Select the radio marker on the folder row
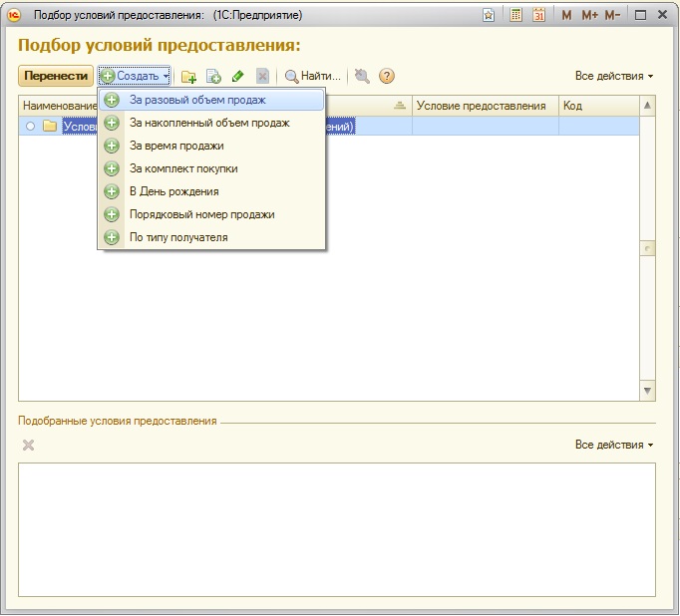Screen dimensions: 680x616 tap(31, 127)
